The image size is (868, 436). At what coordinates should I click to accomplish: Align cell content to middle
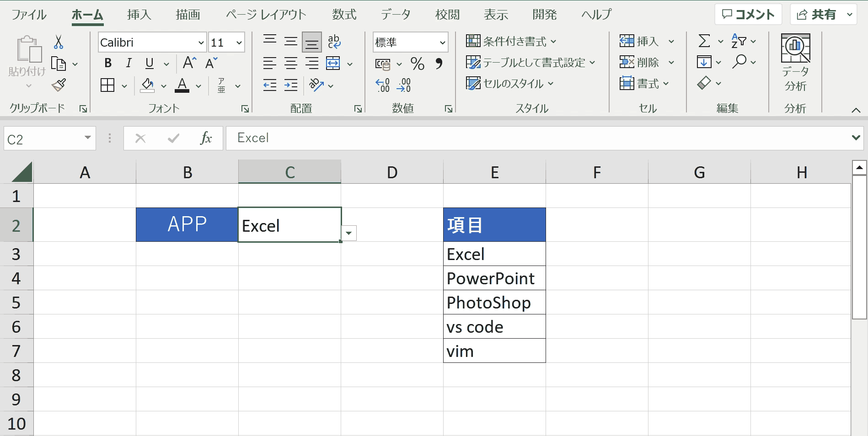[291, 42]
